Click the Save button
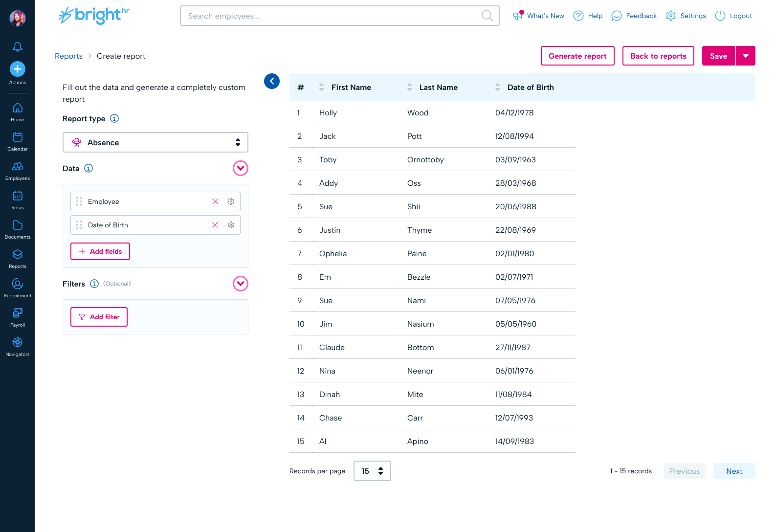776x532 pixels. pos(719,56)
